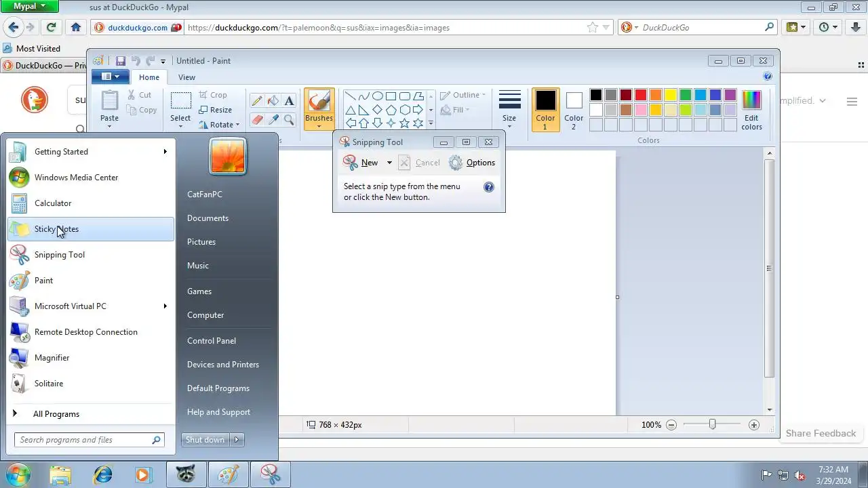Select Color 2 background box

[x=574, y=110]
